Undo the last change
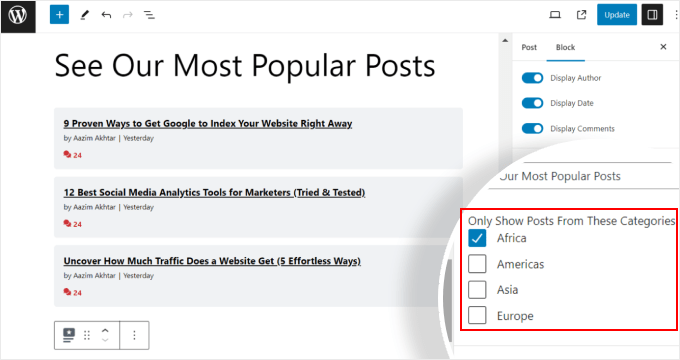Image resolution: width=680 pixels, height=360 pixels. [106, 15]
